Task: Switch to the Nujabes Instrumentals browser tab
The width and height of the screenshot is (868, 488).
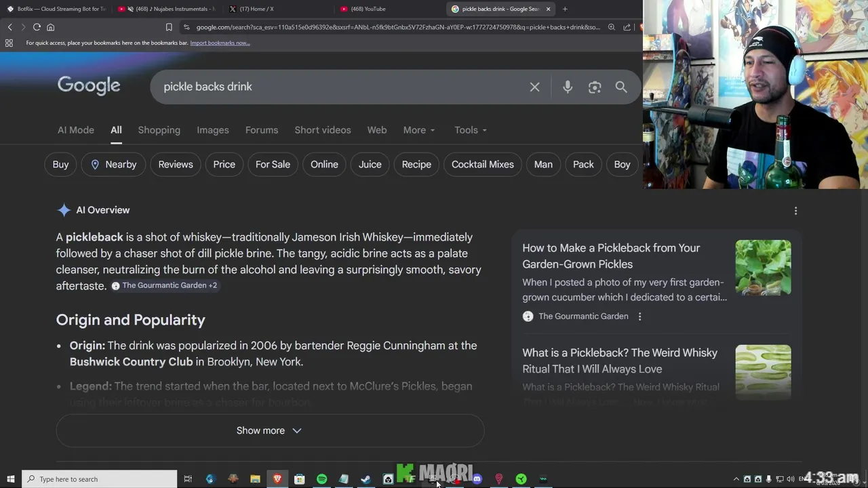Action: point(167,9)
